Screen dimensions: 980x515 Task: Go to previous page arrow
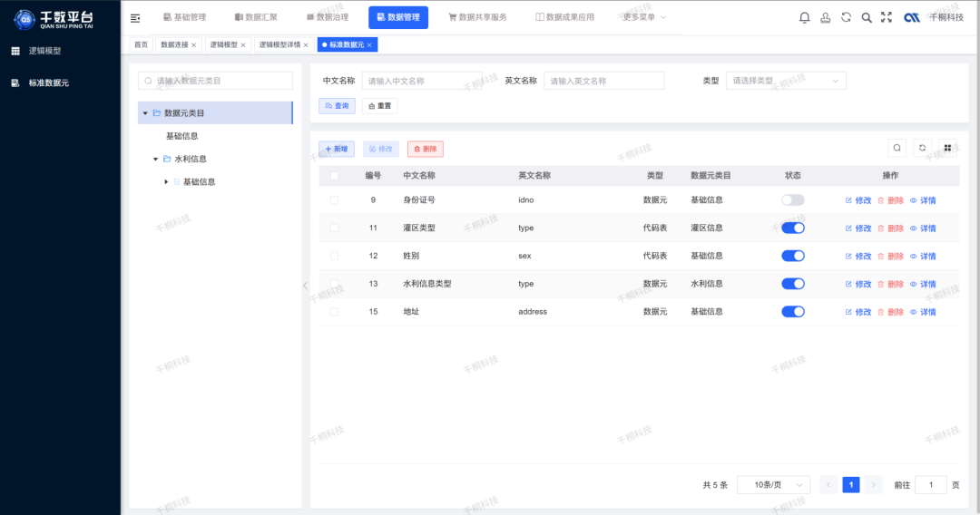pyautogui.click(x=828, y=485)
